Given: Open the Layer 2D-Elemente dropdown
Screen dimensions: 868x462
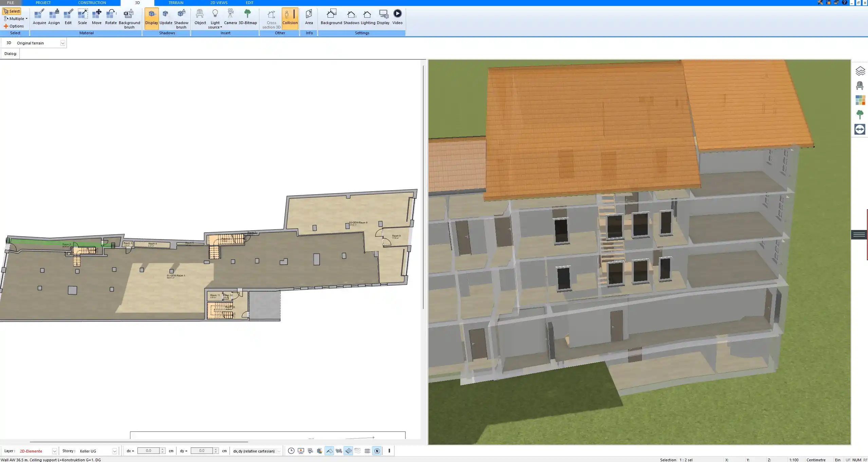Looking at the screenshot, I should (54, 451).
